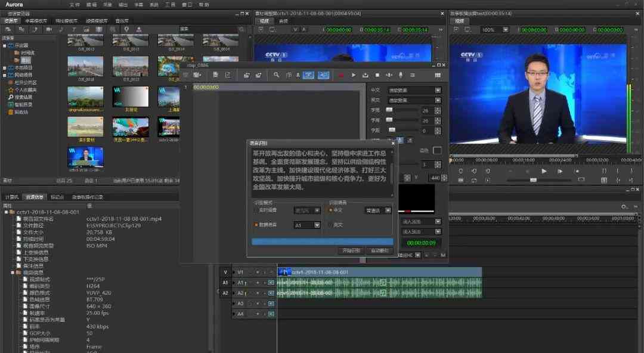Image resolution: width=644 pixels, height=353 pixels.
Task: Step forward one frame in program monitor
Action: click(x=560, y=171)
